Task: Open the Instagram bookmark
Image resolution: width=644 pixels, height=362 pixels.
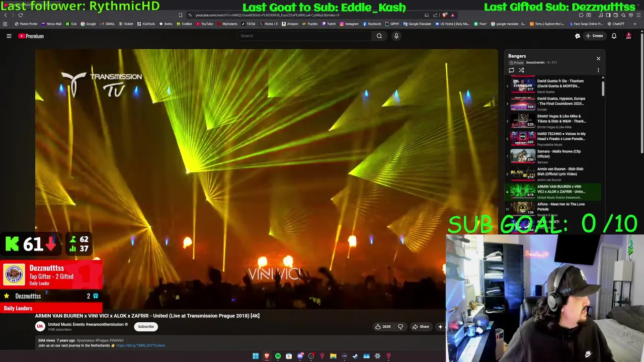Action: pos(349,24)
